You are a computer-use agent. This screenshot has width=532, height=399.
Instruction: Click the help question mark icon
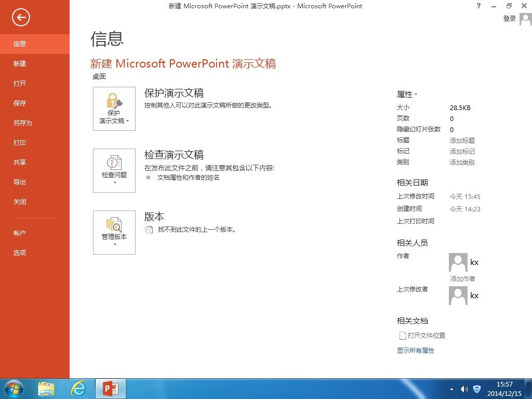478,6
